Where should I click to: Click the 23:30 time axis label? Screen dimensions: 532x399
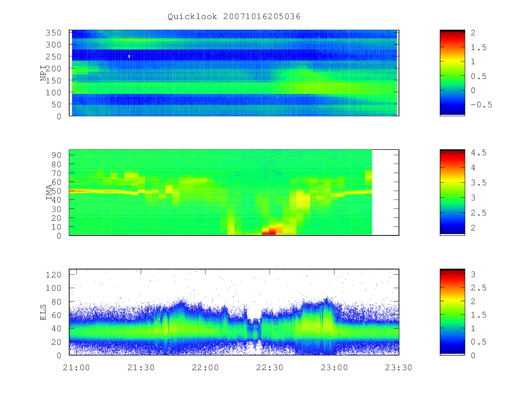(399, 368)
